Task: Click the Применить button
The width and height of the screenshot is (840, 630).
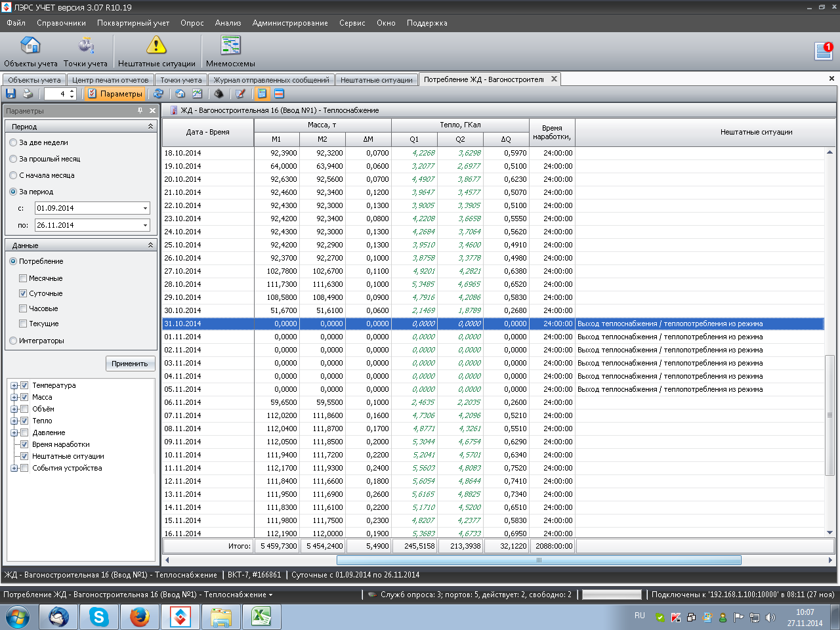Action: pyautogui.click(x=130, y=364)
